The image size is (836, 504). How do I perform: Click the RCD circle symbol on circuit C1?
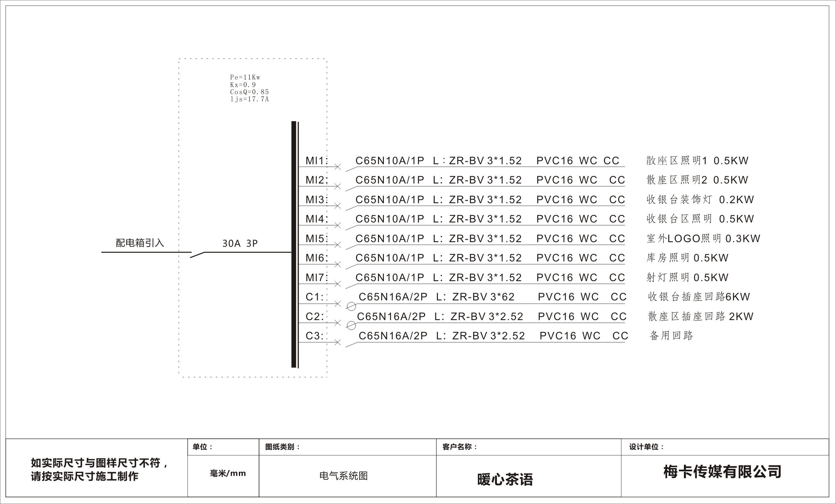click(x=352, y=306)
